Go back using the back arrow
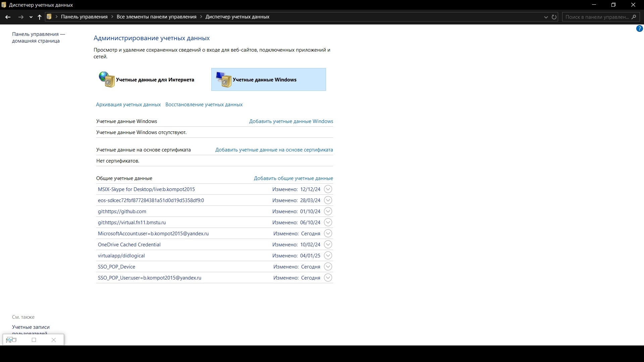 click(x=8, y=17)
